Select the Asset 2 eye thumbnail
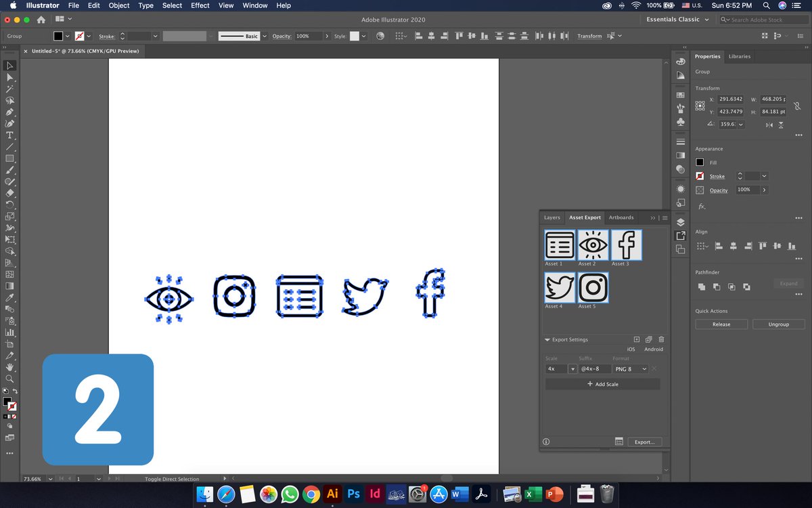 (x=593, y=245)
